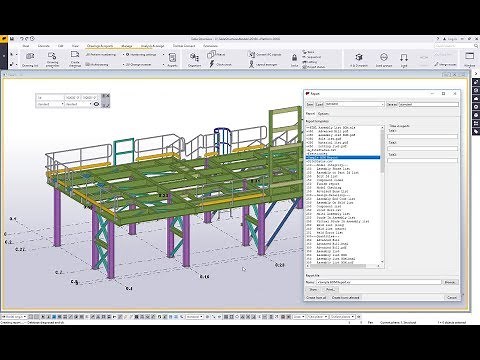Click the help question mark icon
This screenshot has height=360, width=480.
pyautogui.click(x=438, y=39)
